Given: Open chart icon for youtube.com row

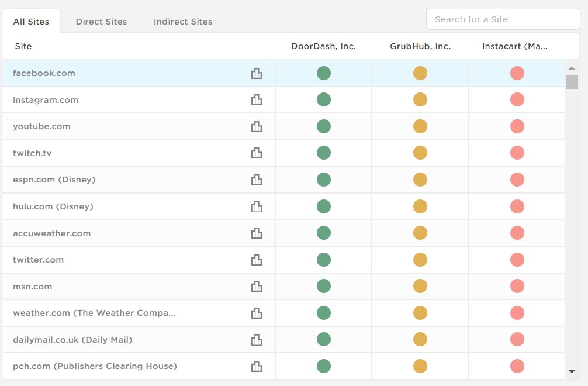Looking at the screenshot, I should tap(257, 126).
